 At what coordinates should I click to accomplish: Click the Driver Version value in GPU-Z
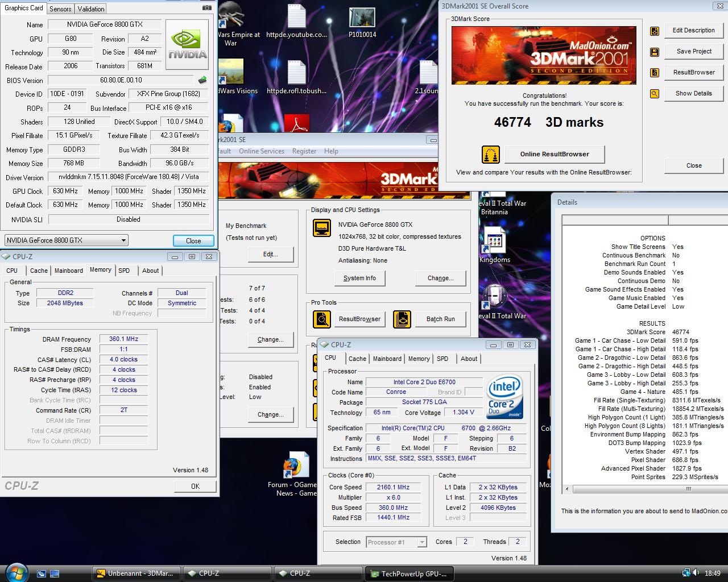click(x=128, y=177)
